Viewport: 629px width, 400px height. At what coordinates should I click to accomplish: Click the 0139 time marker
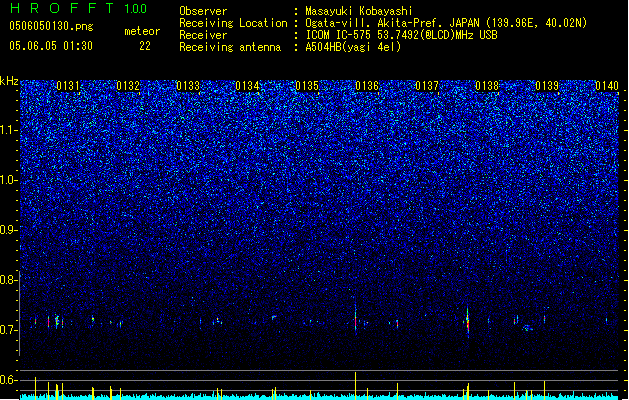point(547,86)
